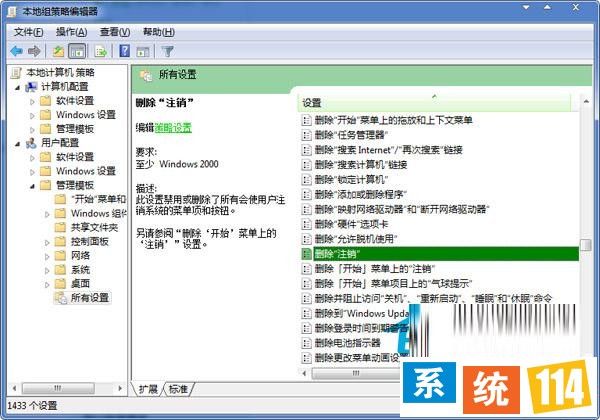This screenshot has height=420, width=600.
Task: Switch to the 标准 tab
Action: coord(178,389)
